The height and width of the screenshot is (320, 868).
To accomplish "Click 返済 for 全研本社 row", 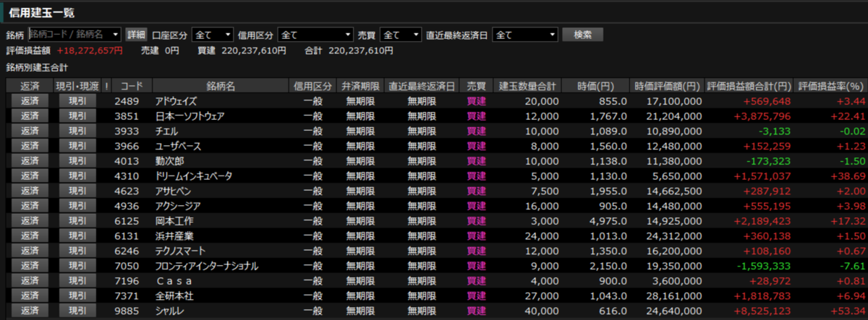I will [x=30, y=295].
